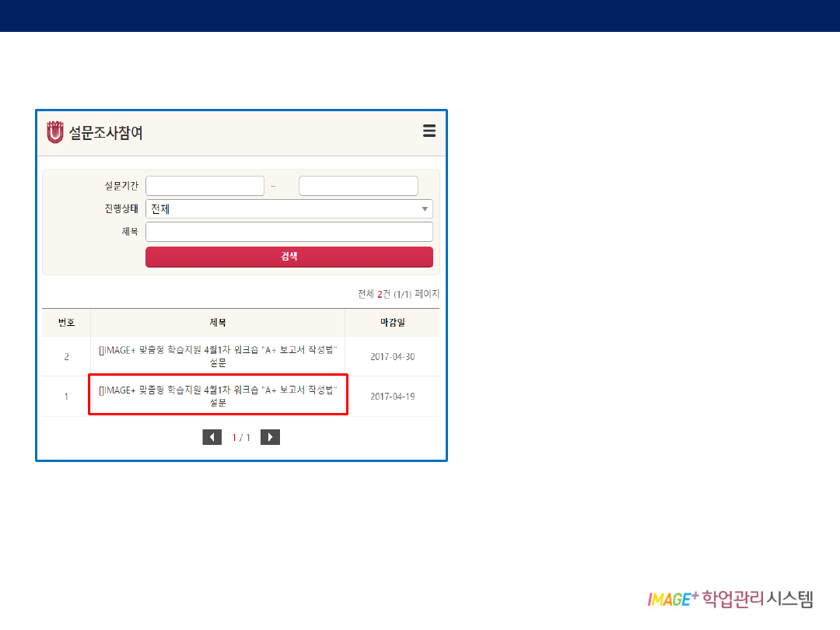
Task: Click the 설문기간 end date field
Action: [x=358, y=186]
